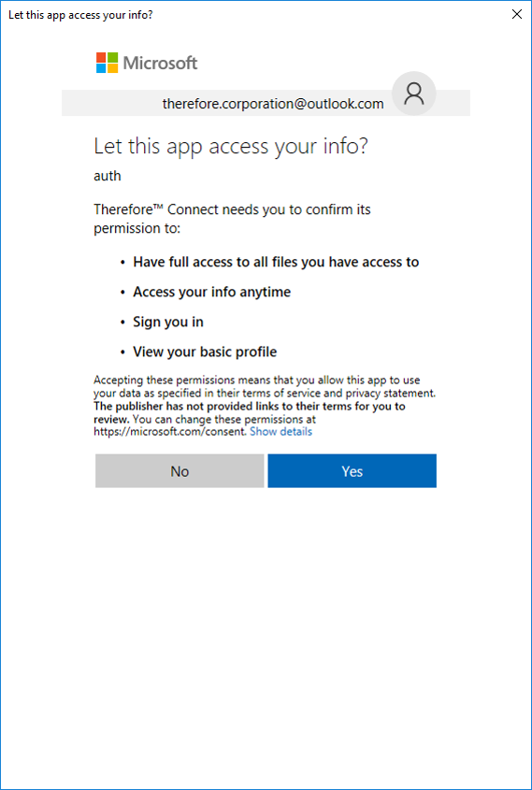Click the Microsoft four-square logo

[108, 63]
